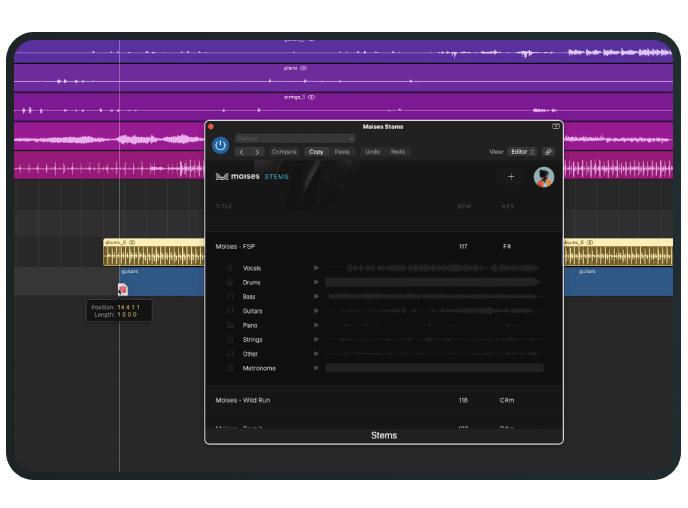Viewport: 688px width, 508px height.
Task: Click the Undo button
Action: click(373, 152)
